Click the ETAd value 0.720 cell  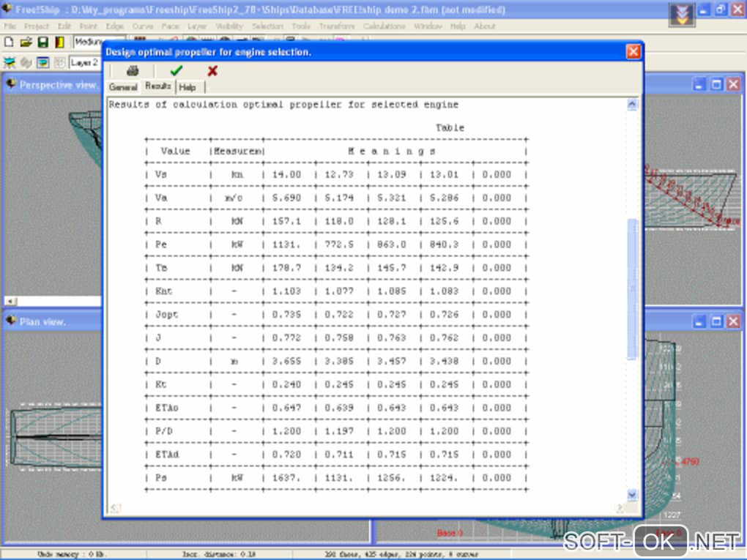click(x=287, y=455)
